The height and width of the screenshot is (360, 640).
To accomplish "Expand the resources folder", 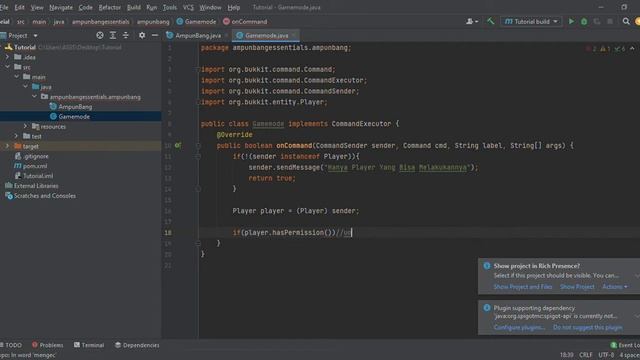I will point(25,127).
